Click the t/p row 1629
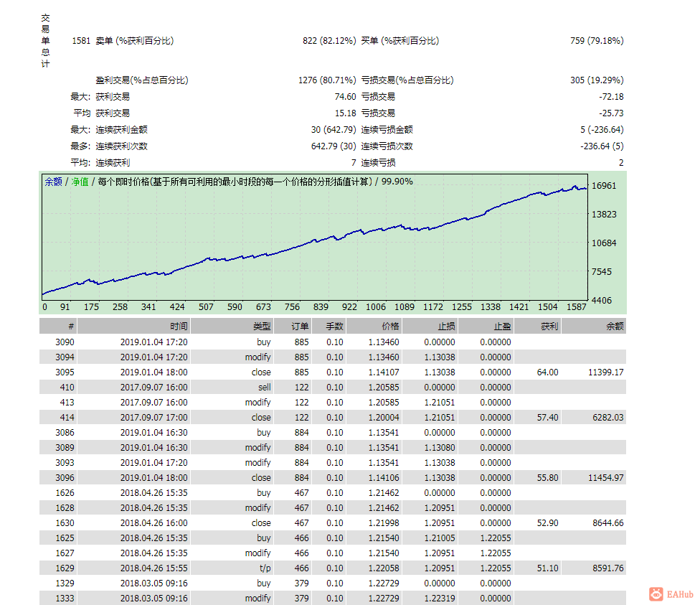 (x=333, y=568)
